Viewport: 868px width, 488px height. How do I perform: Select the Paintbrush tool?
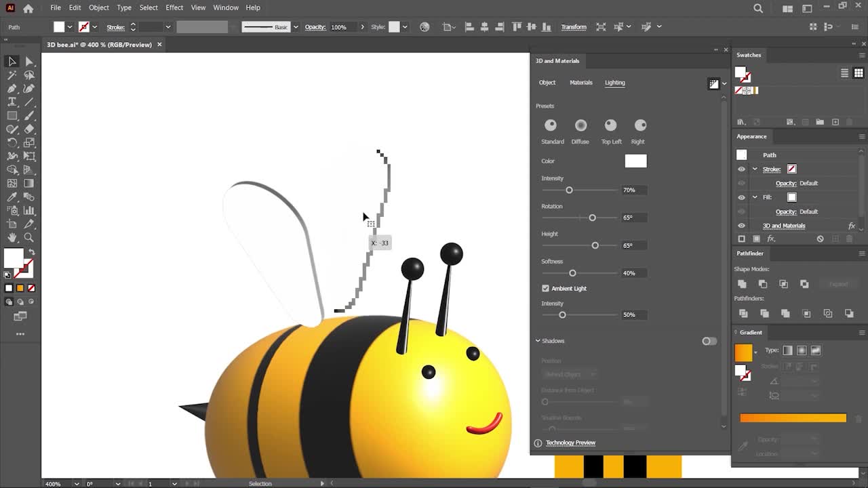pos(29,116)
